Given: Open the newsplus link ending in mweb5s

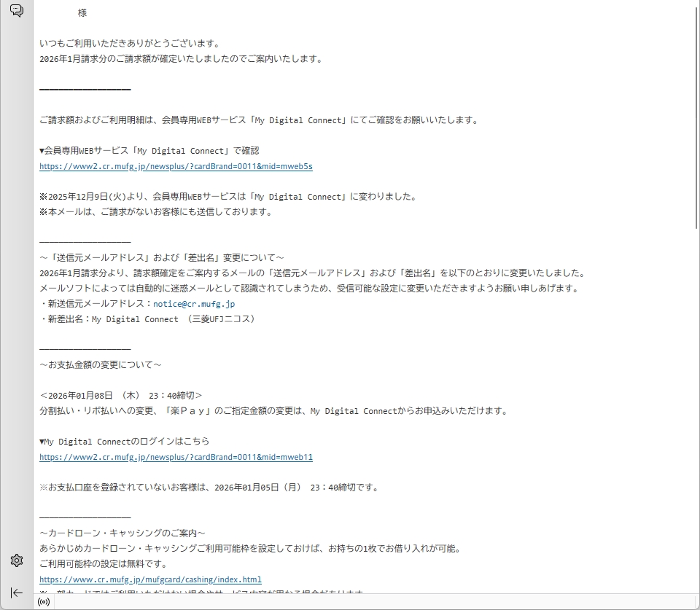Looking at the screenshot, I should coord(176,166).
